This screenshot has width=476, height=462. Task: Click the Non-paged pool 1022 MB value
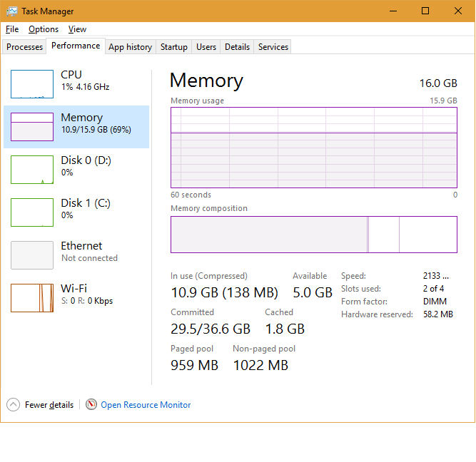[260, 365]
